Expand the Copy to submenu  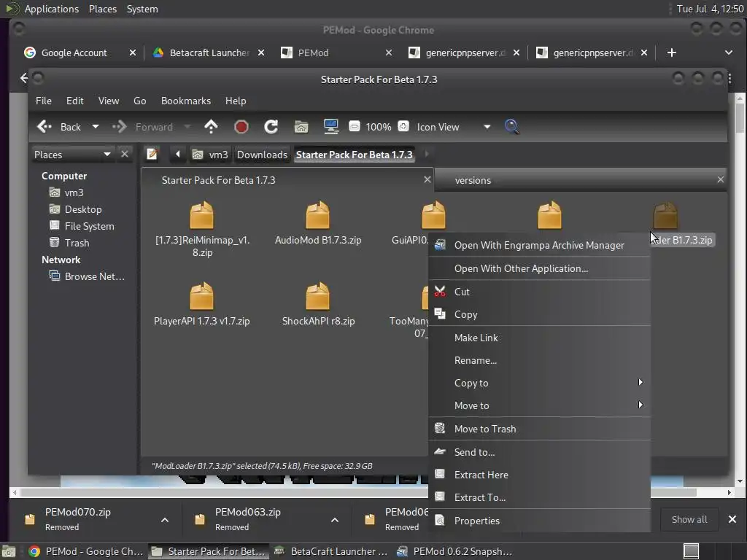click(x=540, y=383)
